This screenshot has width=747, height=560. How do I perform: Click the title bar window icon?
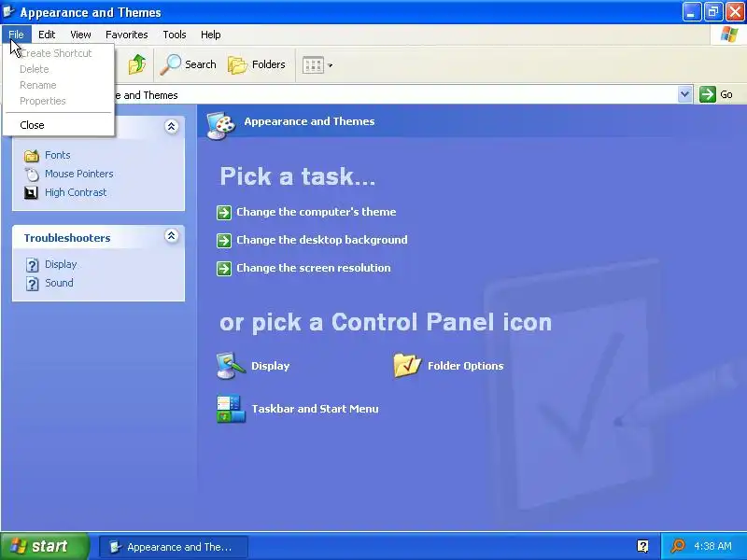(x=9, y=11)
